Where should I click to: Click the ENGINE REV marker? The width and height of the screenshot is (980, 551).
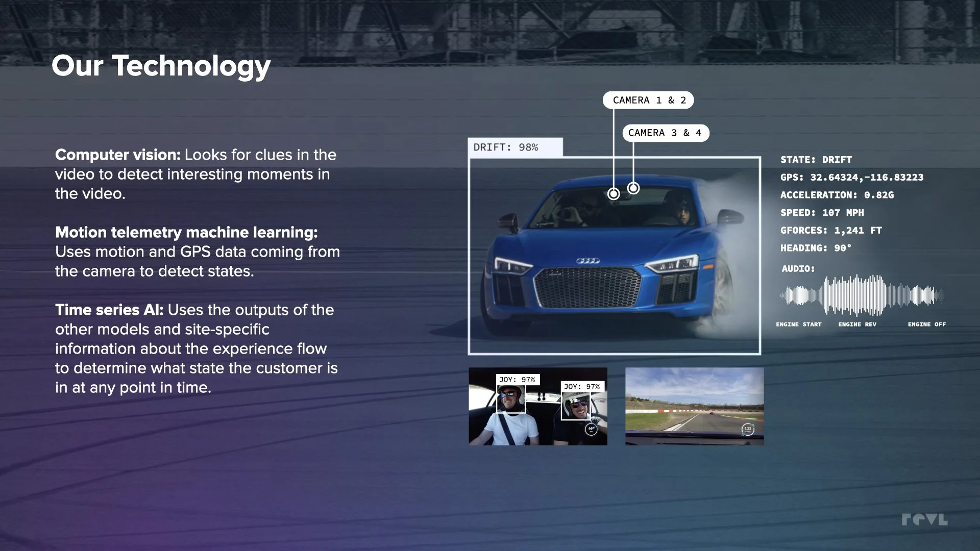click(857, 324)
